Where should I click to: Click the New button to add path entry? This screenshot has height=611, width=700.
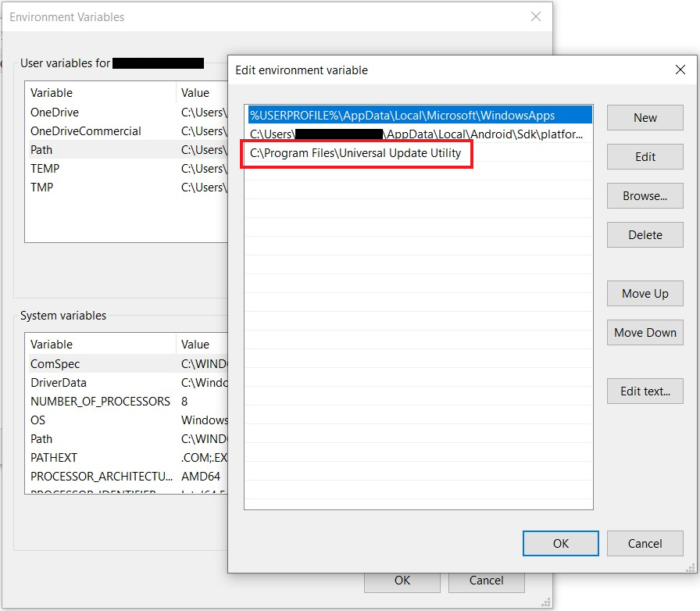(645, 117)
